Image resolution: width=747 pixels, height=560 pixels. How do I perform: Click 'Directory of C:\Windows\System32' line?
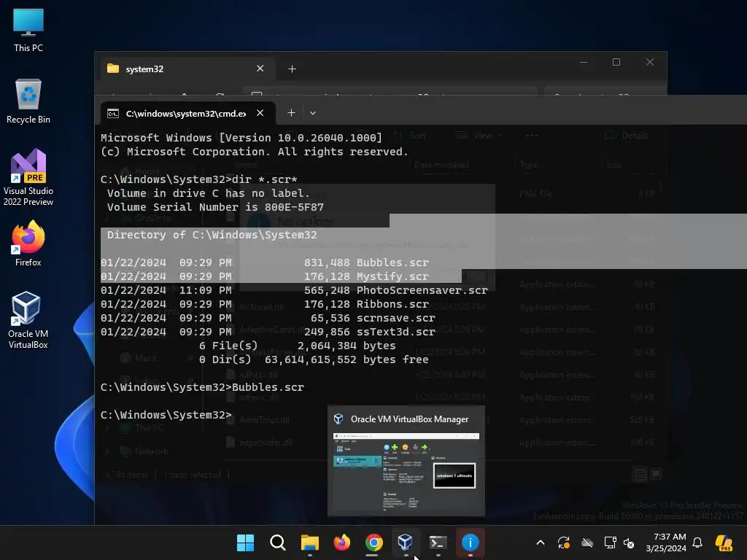pos(212,235)
